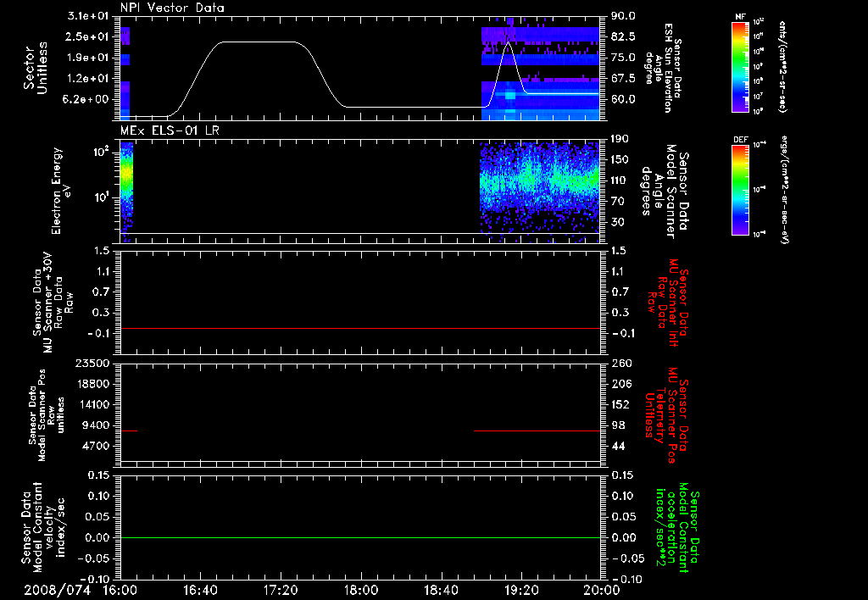Click the 'ESH Sun Elevation Angle' axis title
Viewport: 868px width, 600px height.
tap(663, 68)
